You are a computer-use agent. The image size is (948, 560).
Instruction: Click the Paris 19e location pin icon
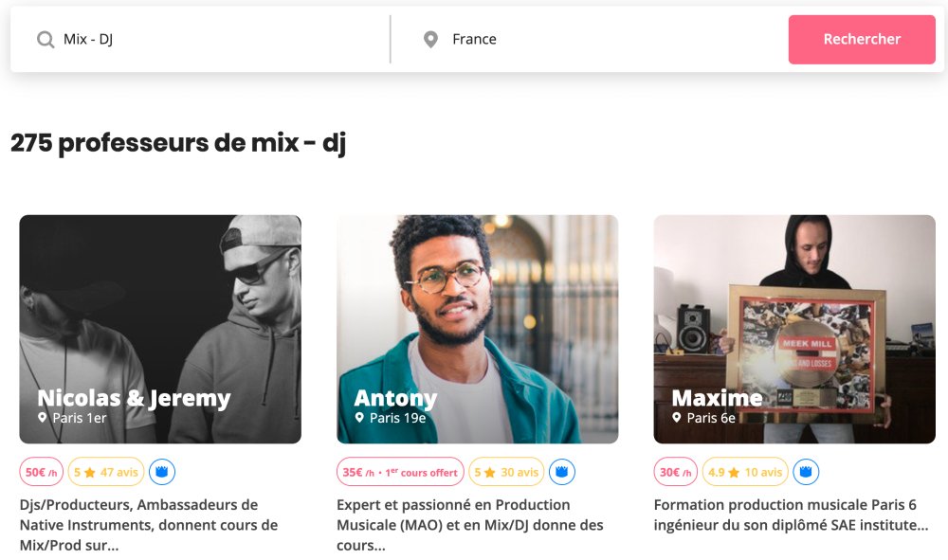[x=359, y=418]
